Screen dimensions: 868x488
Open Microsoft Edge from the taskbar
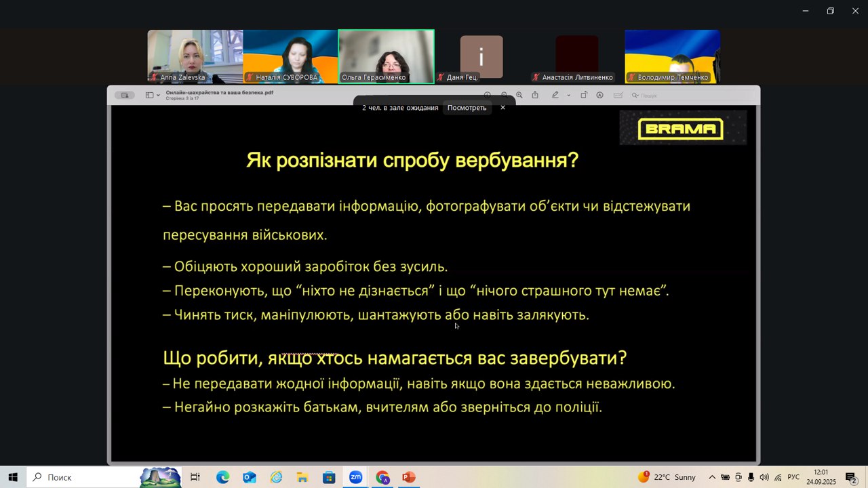[x=222, y=477]
